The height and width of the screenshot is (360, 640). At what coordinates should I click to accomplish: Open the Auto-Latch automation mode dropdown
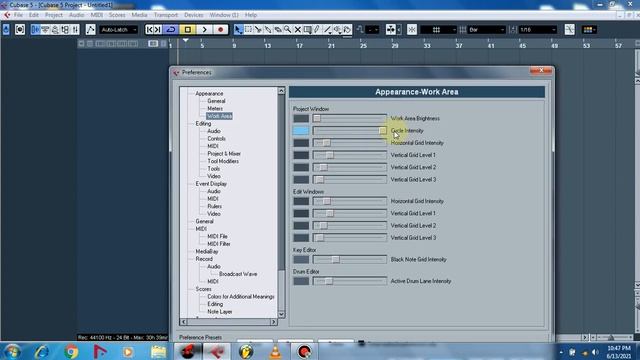pyautogui.click(x=119, y=30)
